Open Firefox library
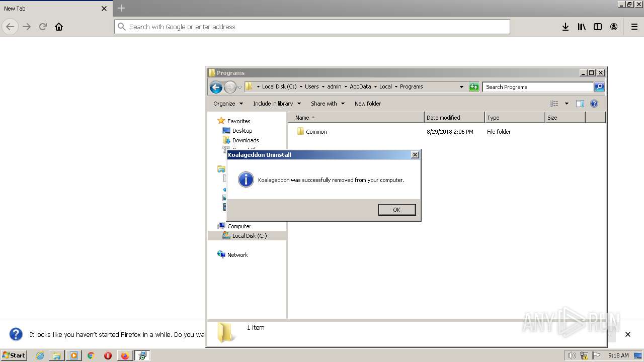 pyautogui.click(x=582, y=27)
